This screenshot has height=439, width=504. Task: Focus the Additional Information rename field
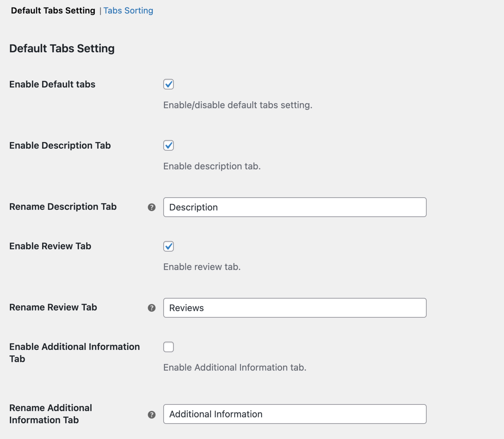pyautogui.click(x=294, y=414)
